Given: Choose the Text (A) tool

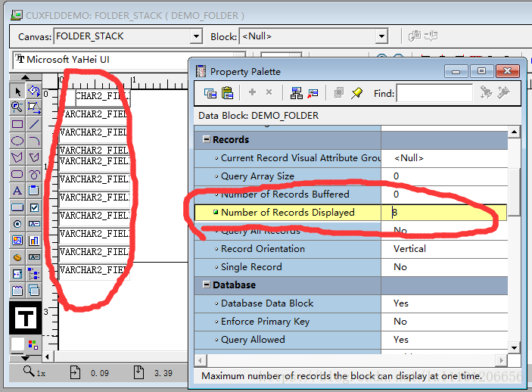Looking at the screenshot, I should [x=17, y=191].
